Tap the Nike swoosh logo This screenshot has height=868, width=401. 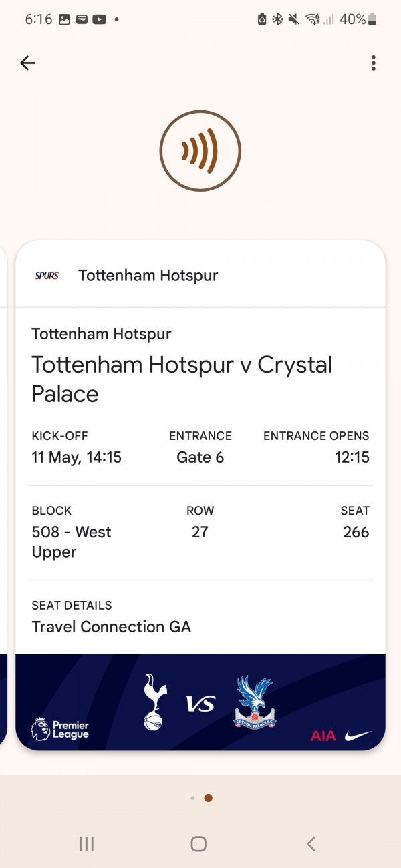point(359,735)
